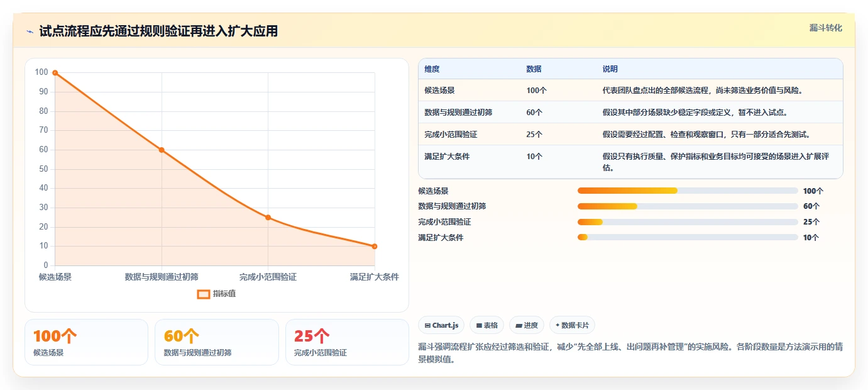Viewport: 868px width, 390px height.
Task: Click y-axis tick label 90
Action: coord(43,92)
